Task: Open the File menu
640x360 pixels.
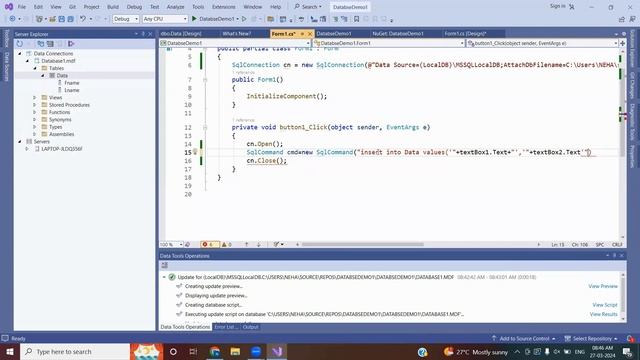Action: [x=22, y=7]
